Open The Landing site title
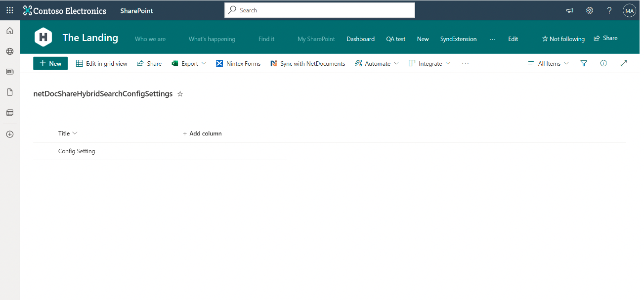Image resolution: width=644 pixels, height=300 pixels. tap(90, 38)
